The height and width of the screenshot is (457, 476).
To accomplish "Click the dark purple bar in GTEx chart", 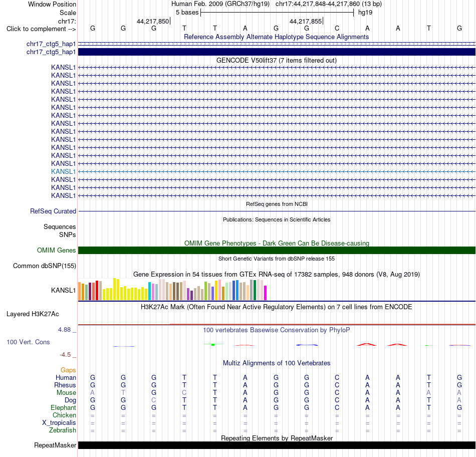I will tap(191, 296).
